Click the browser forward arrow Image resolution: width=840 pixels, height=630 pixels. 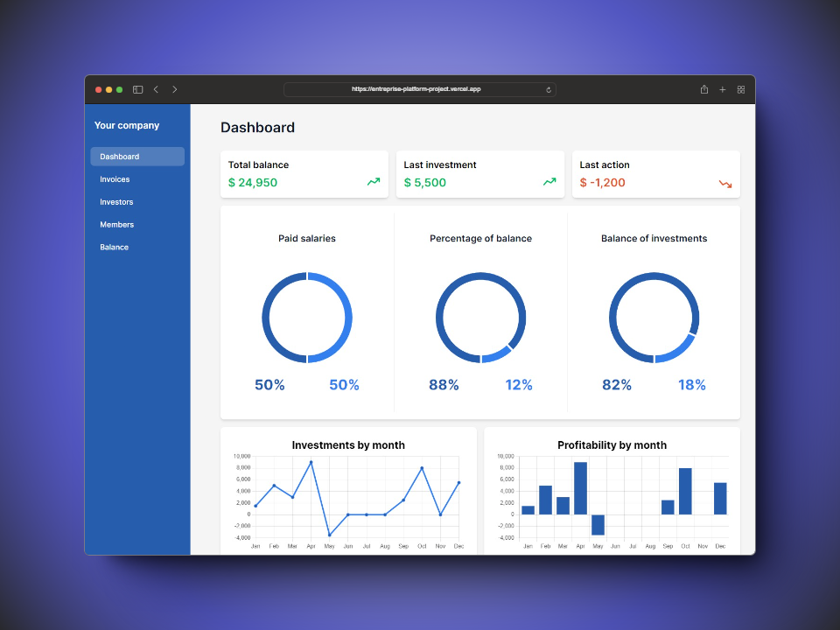[174, 89]
